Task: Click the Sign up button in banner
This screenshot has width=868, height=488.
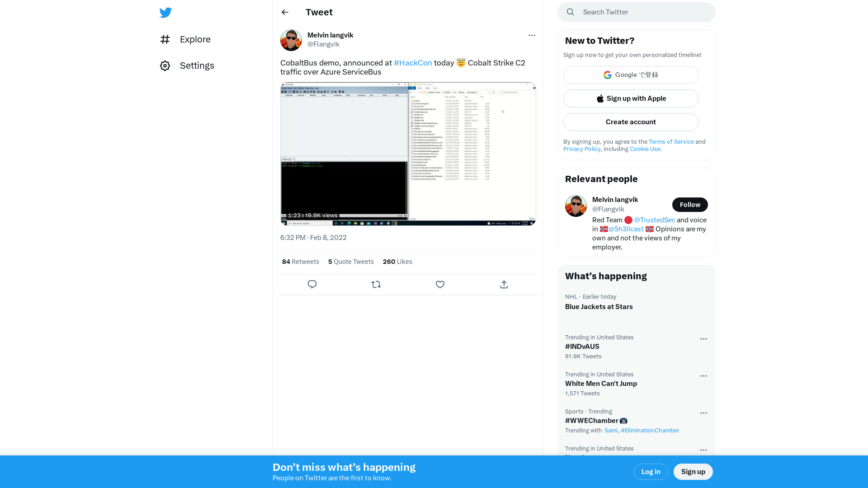Action: point(693,472)
